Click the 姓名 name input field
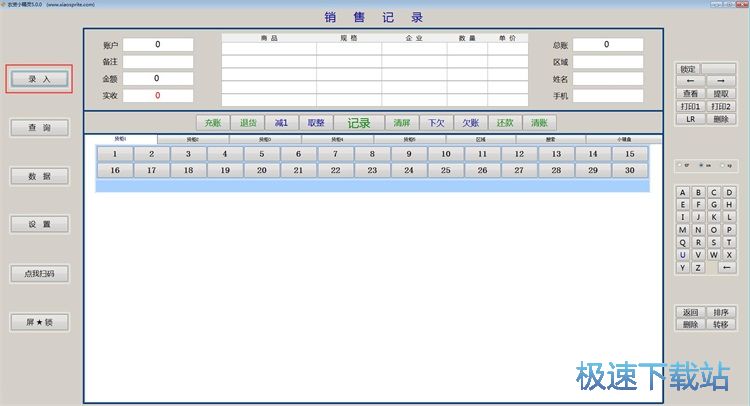This screenshot has width=750, height=406. pyautogui.click(x=608, y=79)
